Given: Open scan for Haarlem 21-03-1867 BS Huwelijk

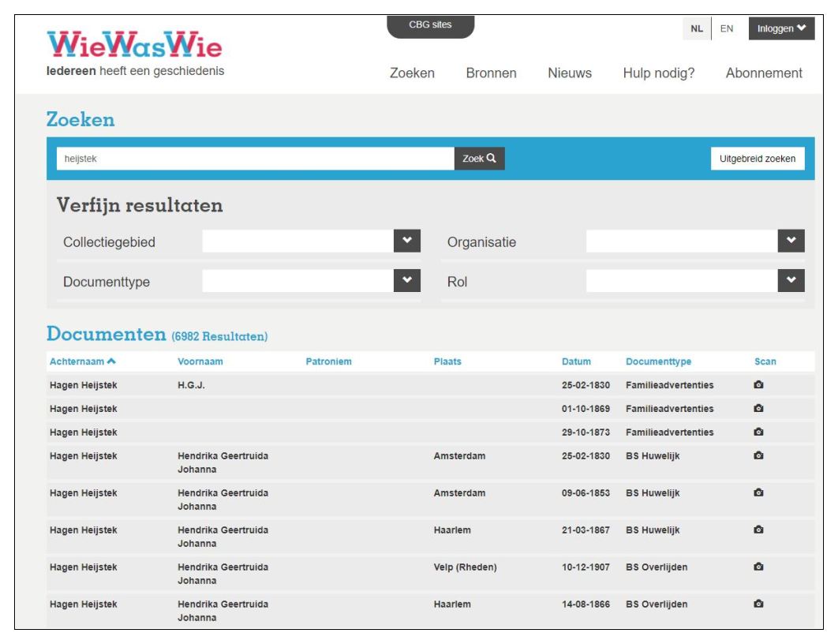Looking at the screenshot, I should pos(758,530).
